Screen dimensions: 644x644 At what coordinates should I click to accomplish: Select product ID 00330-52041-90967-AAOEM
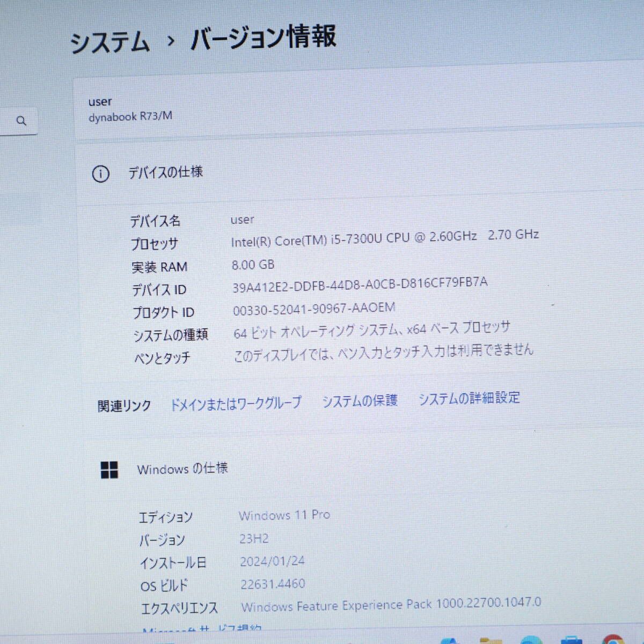click(314, 309)
